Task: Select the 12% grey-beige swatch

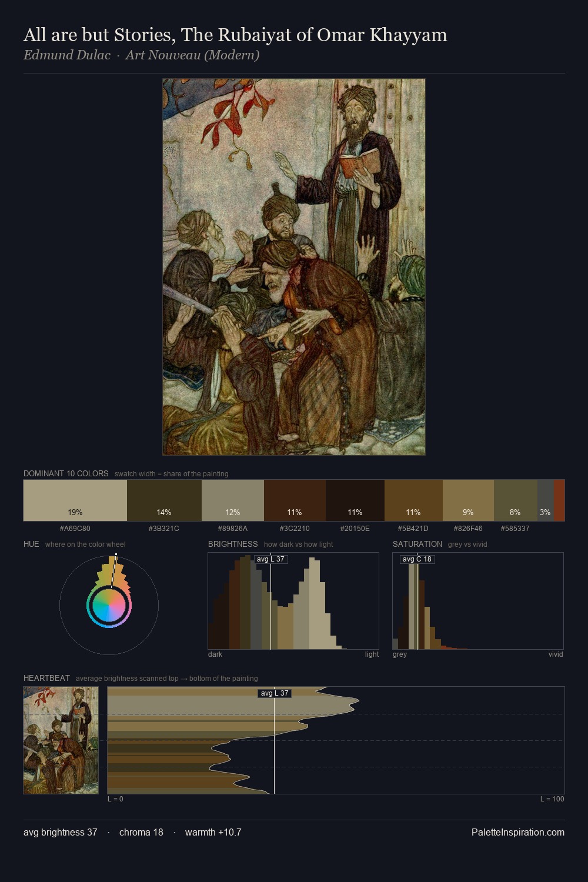Action: [233, 500]
